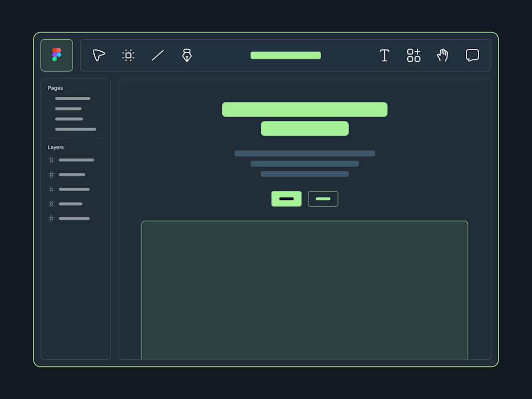Viewport: 532px width, 399px height.
Task: Click the fourth layer's frame icon
Action: click(x=51, y=204)
